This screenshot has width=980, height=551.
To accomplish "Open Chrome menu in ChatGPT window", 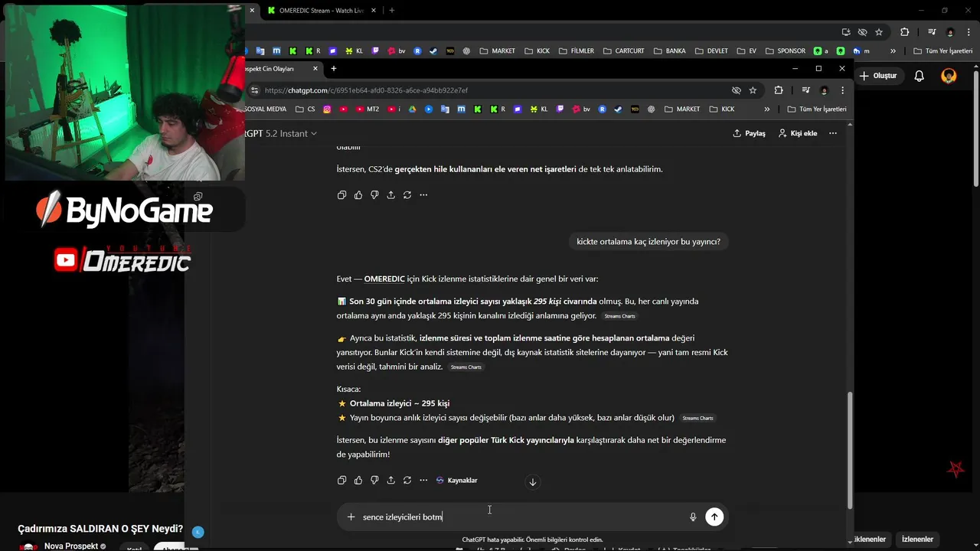I will tap(842, 90).
